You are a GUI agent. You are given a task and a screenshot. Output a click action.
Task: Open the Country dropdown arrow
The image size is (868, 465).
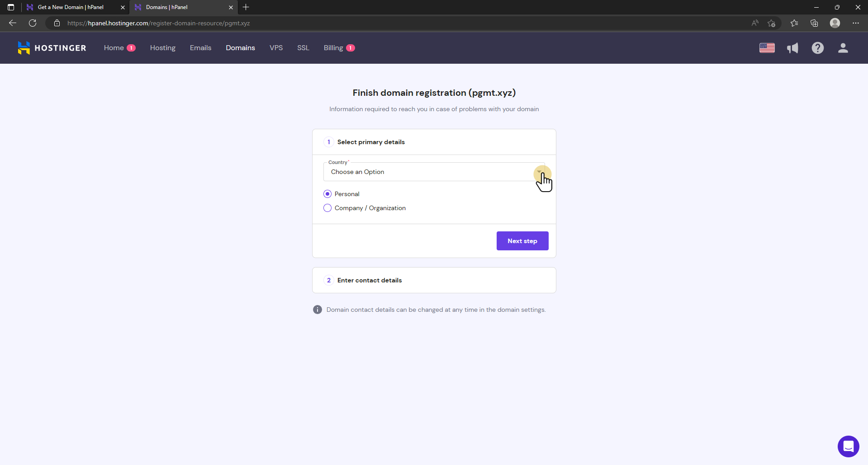tap(539, 172)
